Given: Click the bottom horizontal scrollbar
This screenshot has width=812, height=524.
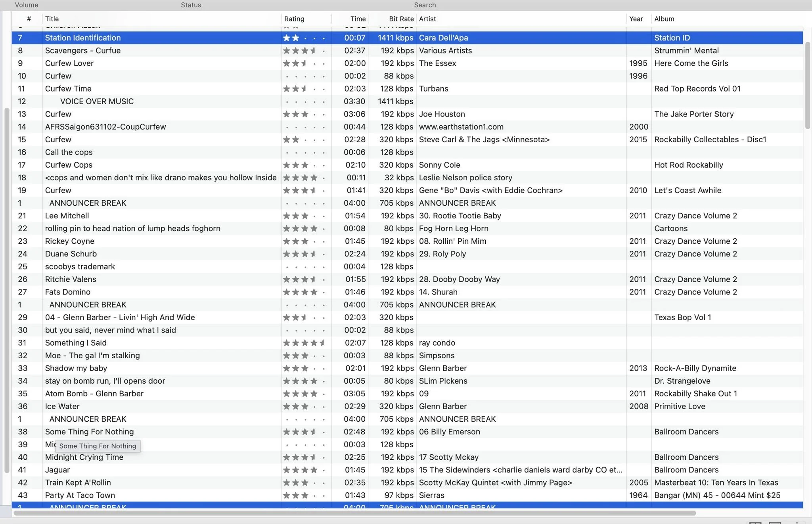Looking at the screenshot, I should [x=354, y=513].
